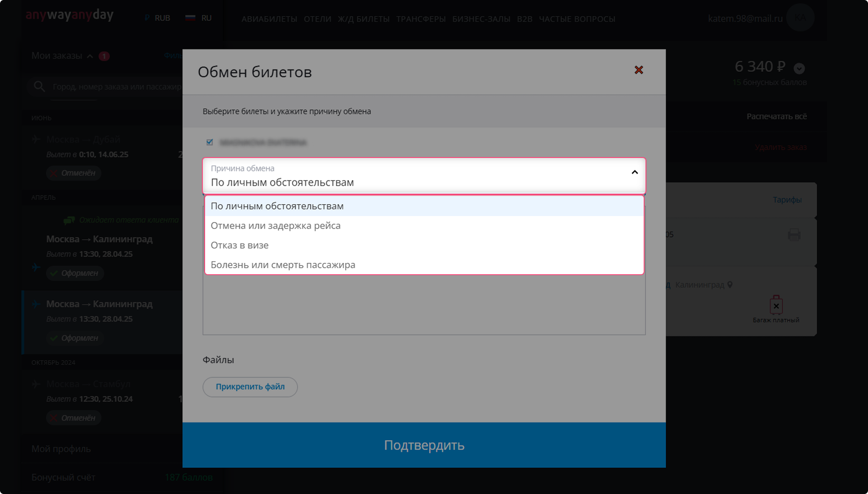Image resolution: width=868 pixels, height=494 pixels.
Task: Tick the passenger checkbox in exchange dialog
Action: (x=210, y=142)
